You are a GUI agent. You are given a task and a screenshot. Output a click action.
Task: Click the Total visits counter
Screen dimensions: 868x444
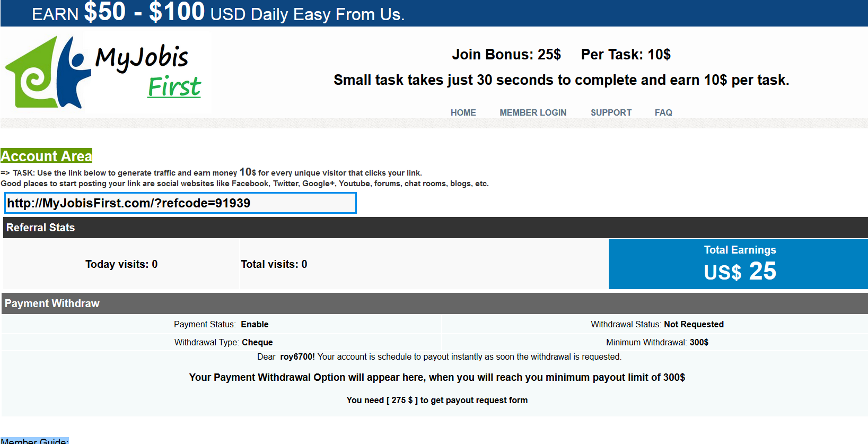[274, 264]
